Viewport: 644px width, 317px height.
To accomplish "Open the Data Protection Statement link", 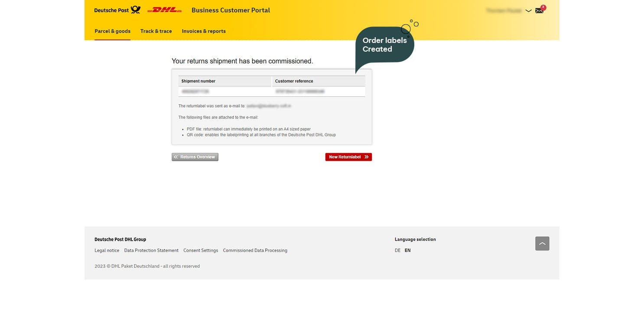I will tap(151, 251).
